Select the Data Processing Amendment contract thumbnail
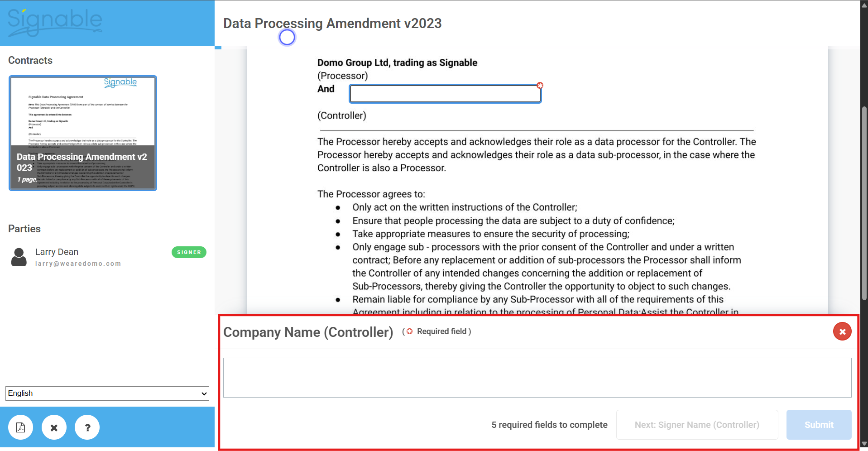868x451 pixels. [x=83, y=133]
